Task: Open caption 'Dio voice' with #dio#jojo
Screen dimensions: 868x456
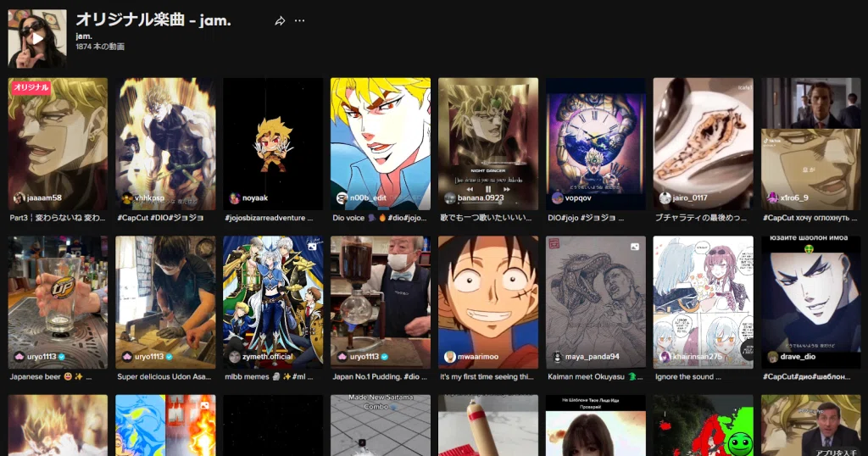Action: pyautogui.click(x=379, y=218)
